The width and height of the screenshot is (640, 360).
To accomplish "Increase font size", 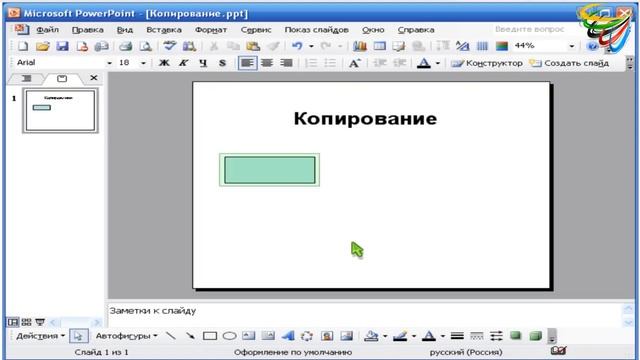I will [354, 63].
